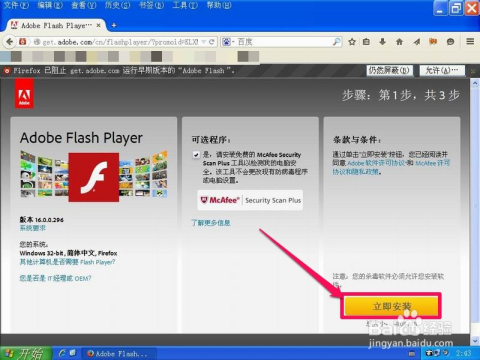Open the 工具 (Tools) menu

pos(185,5)
